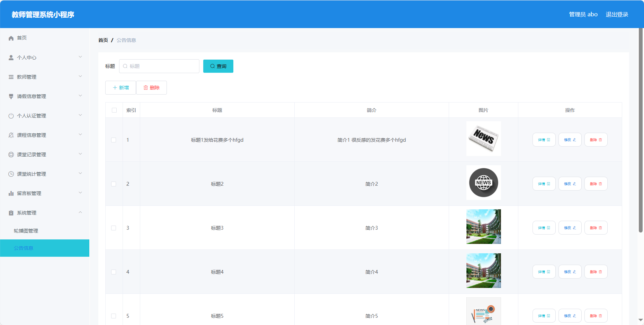644x325 pixels.
Task: Edit row 1 with 修改 button
Action: pos(570,140)
